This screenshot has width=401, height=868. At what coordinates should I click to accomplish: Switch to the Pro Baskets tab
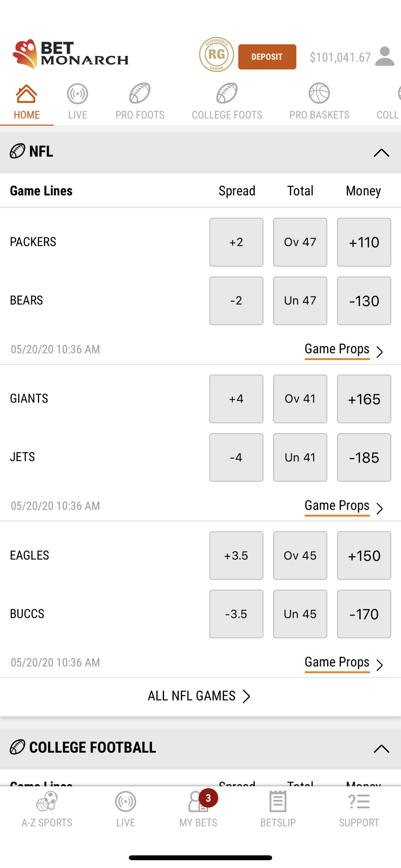pos(319,102)
